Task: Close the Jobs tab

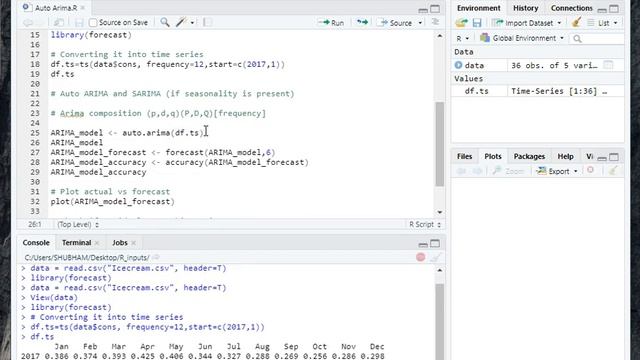Action: pos(133,243)
